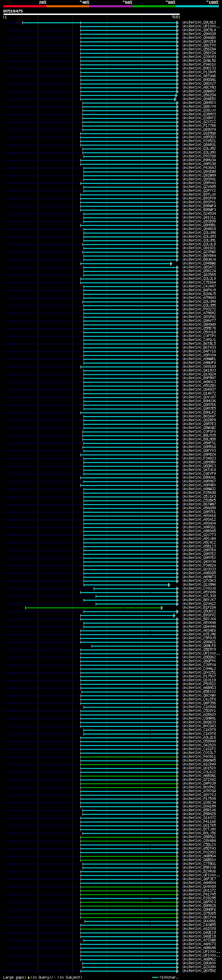Viewport: 222px width, 980px height.
Task: Click label UniRef100_Q56Z84
Action: coord(199,49)
